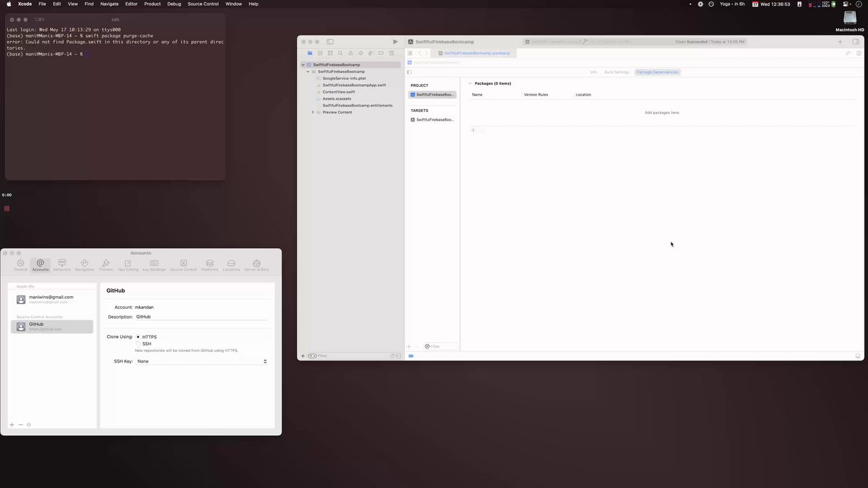Screen dimensions: 868x488
Task: Remove selected account with minus button
Action: [20, 425]
